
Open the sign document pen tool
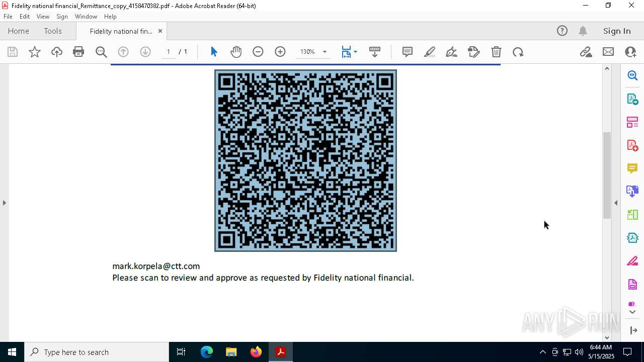(x=452, y=52)
